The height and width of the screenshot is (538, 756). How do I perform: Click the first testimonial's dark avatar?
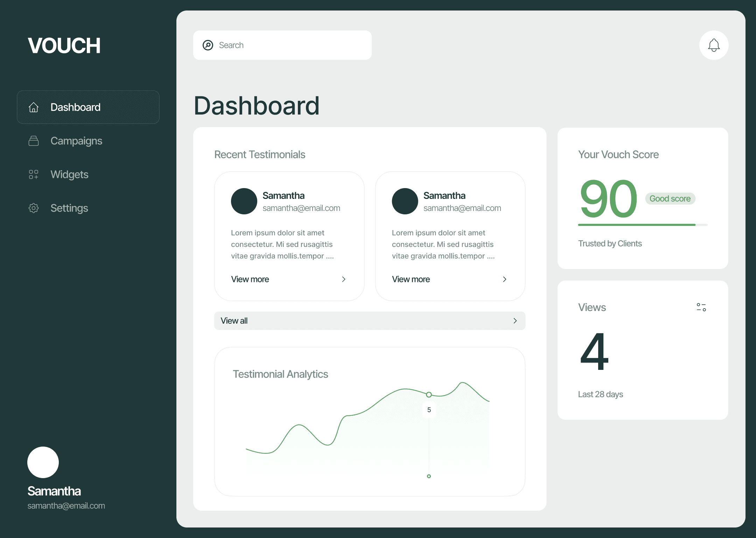click(244, 201)
